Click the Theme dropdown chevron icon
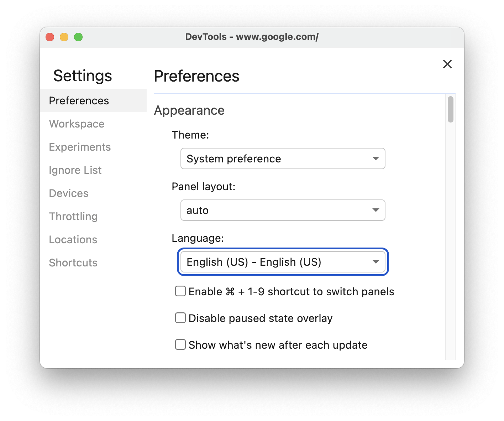The image size is (504, 421). coord(376,158)
